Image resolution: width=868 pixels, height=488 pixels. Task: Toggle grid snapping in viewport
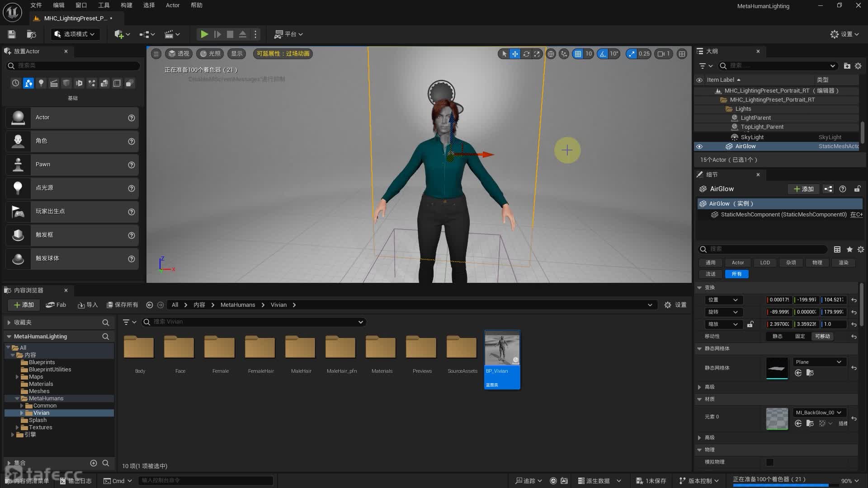(x=578, y=54)
